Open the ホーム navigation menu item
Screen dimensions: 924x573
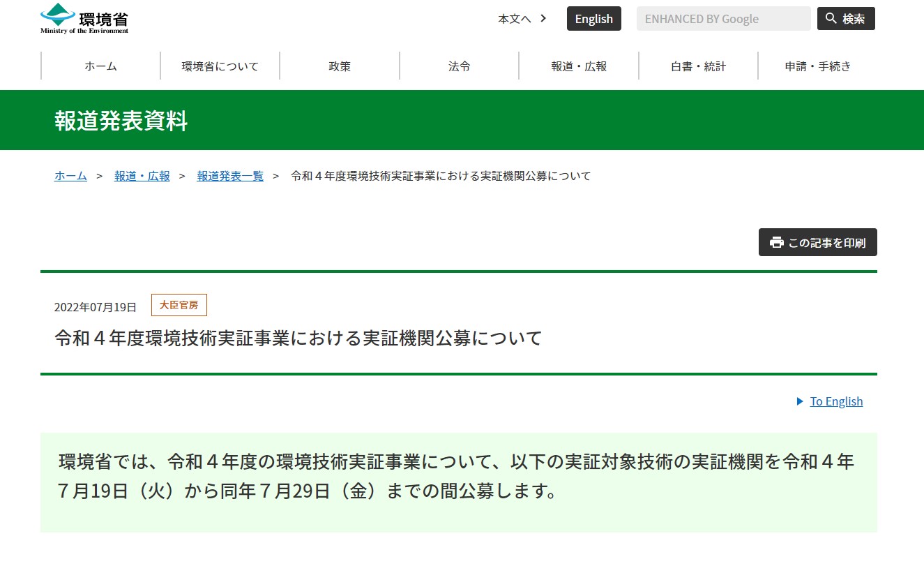pos(100,66)
